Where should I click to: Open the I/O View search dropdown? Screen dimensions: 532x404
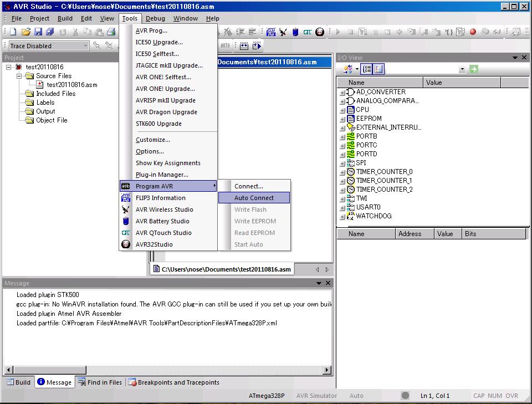[462, 69]
